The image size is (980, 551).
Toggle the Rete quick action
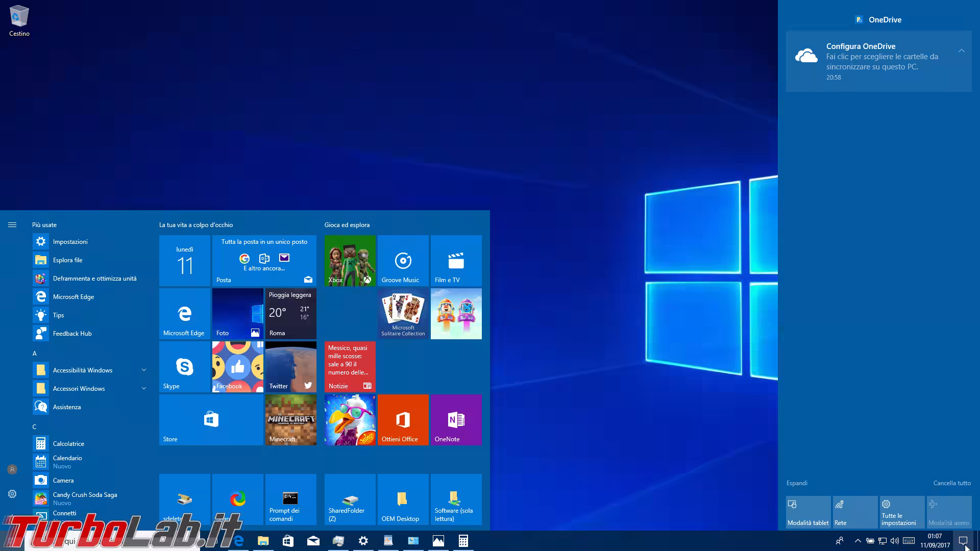point(855,512)
